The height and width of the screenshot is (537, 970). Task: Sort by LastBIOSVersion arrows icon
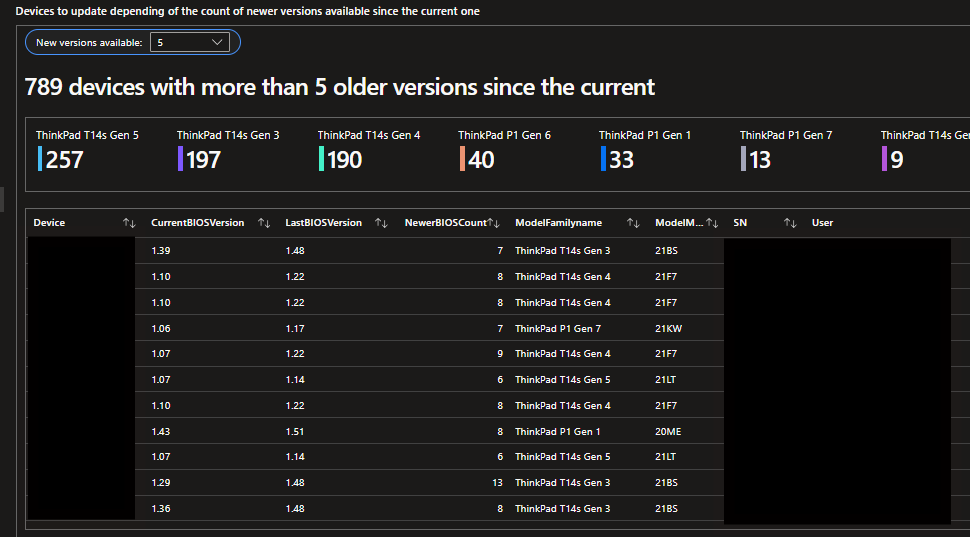pos(382,223)
